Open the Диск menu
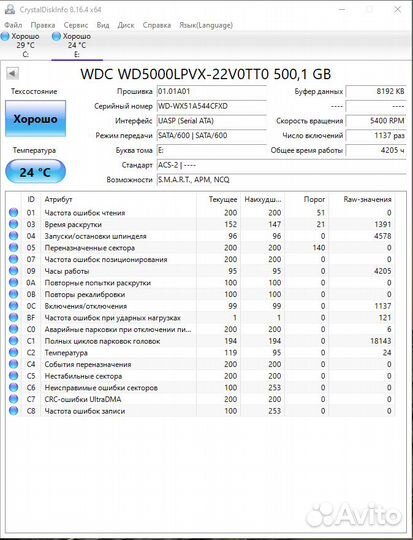Viewport: 413px width, 540px height. (x=126, y=25)
